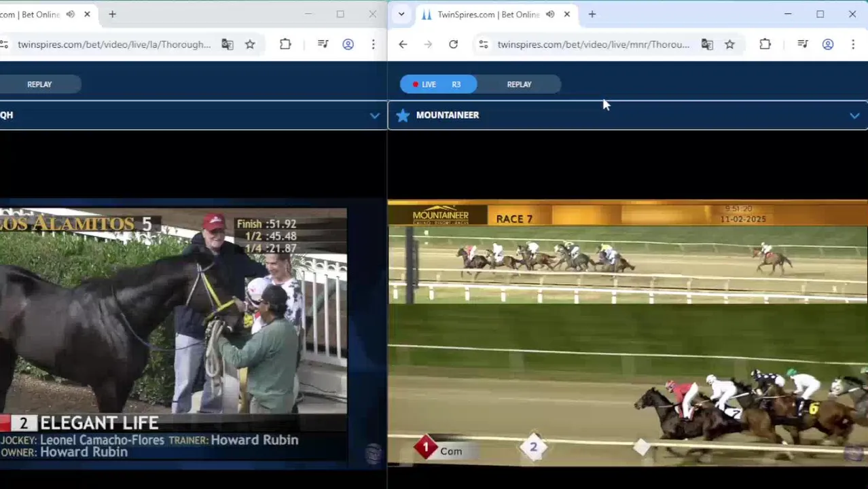Expand the MOUNTAINEER track selector dropdown
The width and height of the screenshot is (868, 489).
[628, 115]
